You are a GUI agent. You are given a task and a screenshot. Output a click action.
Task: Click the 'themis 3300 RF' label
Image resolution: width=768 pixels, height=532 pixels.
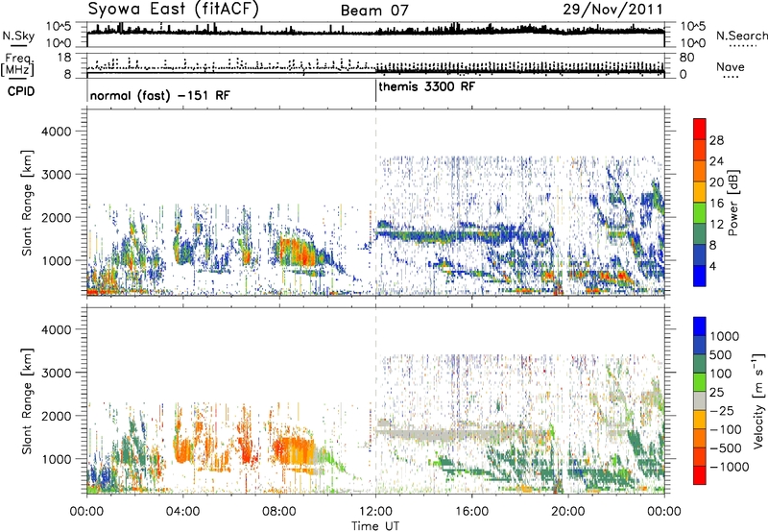coord(424,86)
